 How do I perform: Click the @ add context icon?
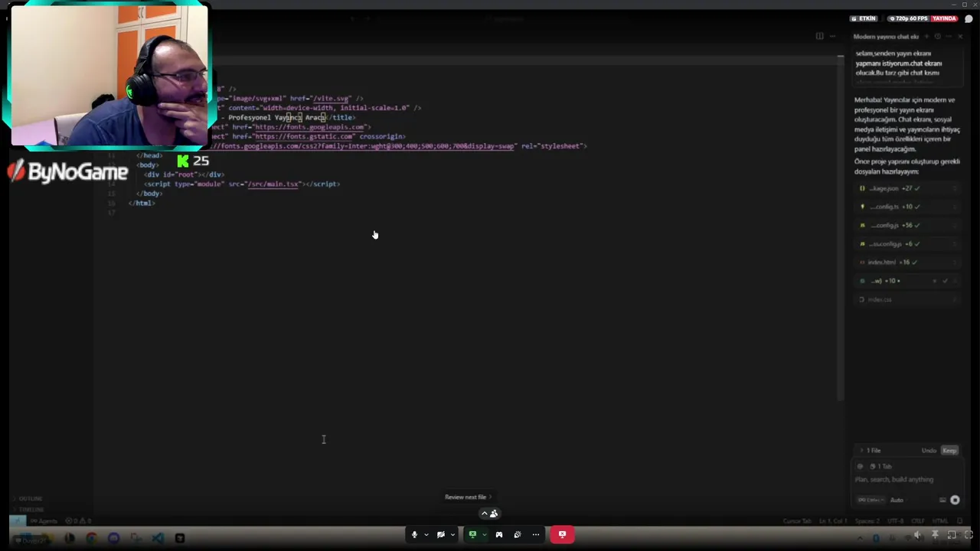tap(860, 466)
